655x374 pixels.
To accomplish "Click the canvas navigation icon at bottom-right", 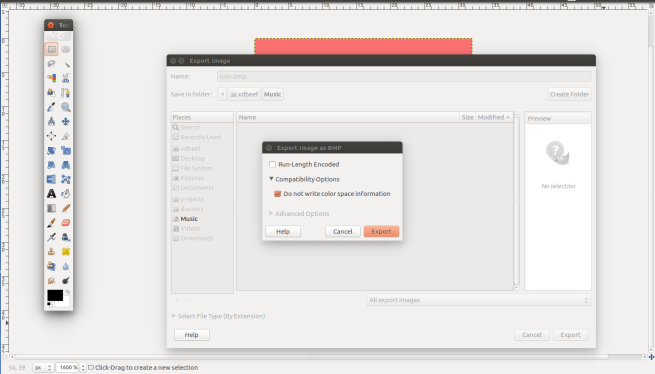I will point(651,357).
